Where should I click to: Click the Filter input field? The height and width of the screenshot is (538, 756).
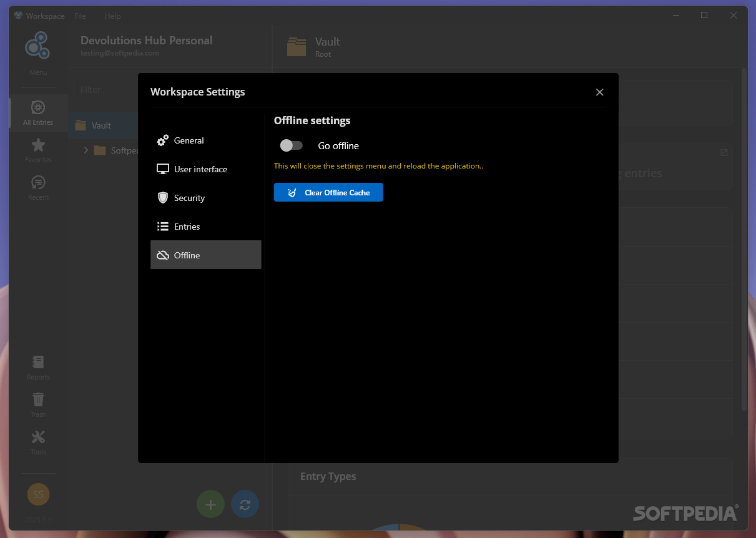[x=107, y=90]
